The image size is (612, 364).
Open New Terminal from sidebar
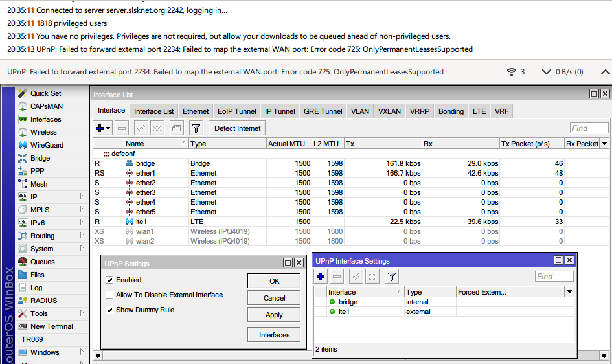[x=51, y=326]
